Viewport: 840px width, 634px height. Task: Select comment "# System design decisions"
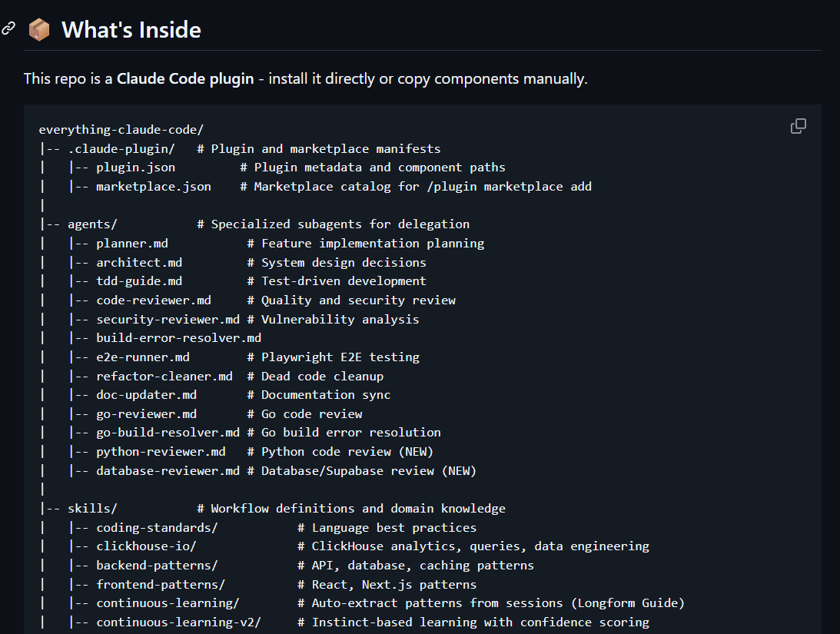click(x=337, y=263)
